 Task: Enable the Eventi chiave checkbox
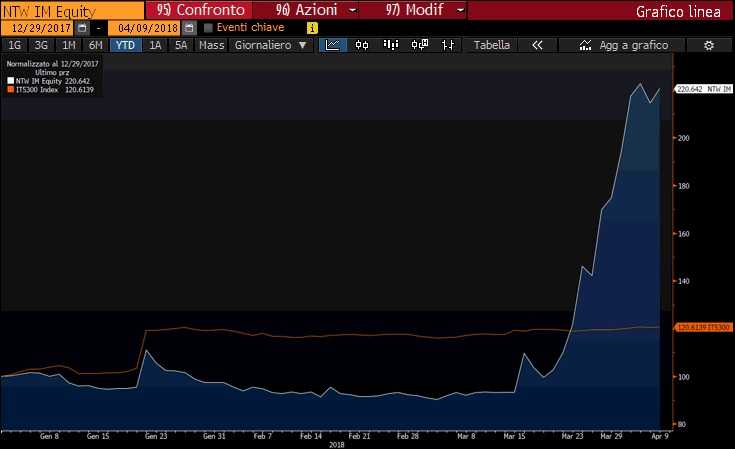208,28
